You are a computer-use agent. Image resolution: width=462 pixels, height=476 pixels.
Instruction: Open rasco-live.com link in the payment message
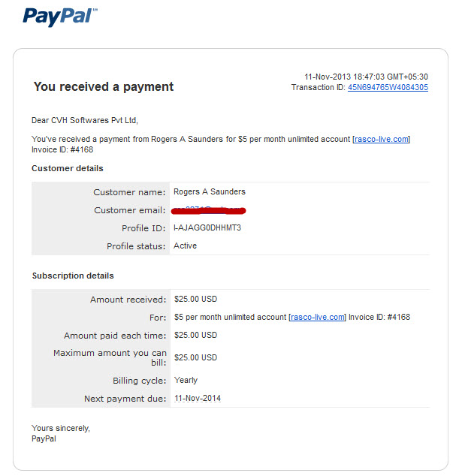(382, 140)
